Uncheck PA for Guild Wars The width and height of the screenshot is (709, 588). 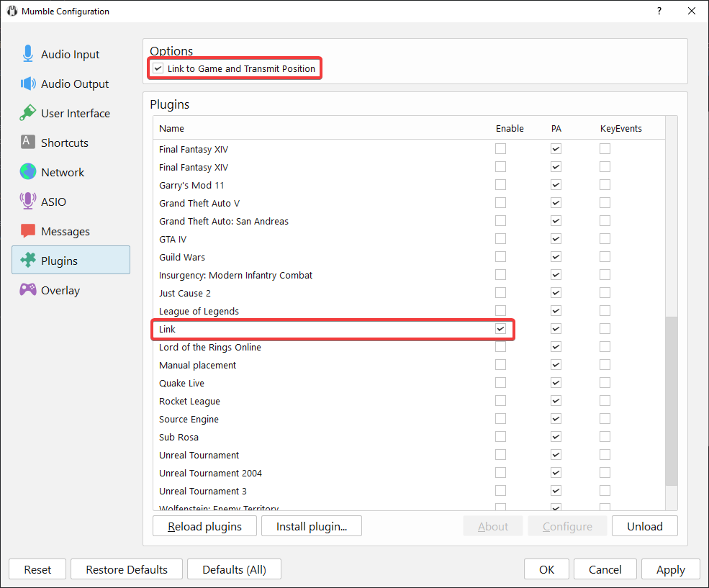pyautogui.click(x=556, y=257)
